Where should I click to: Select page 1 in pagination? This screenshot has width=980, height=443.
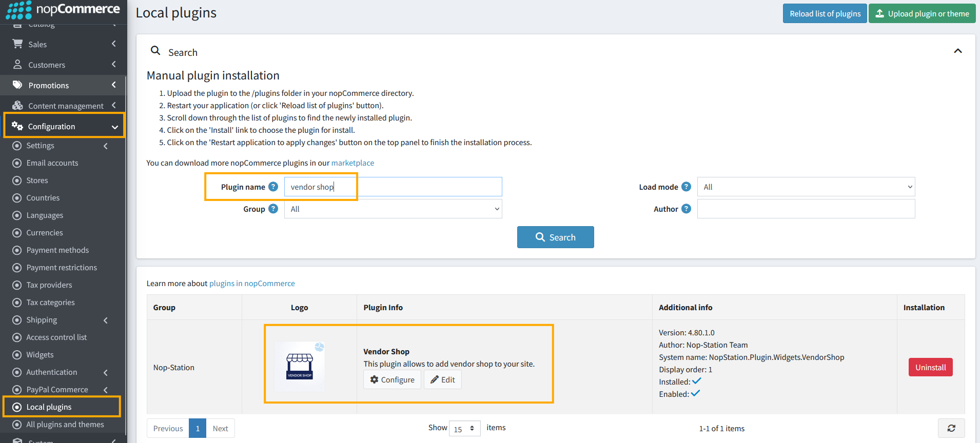click(x=198, y=428)
